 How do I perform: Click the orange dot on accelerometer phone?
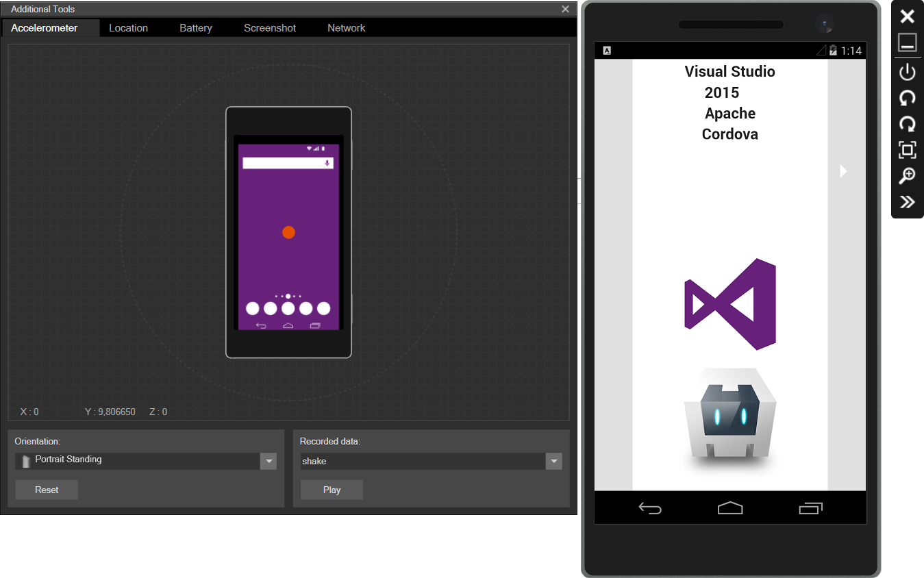click(288, 232)
